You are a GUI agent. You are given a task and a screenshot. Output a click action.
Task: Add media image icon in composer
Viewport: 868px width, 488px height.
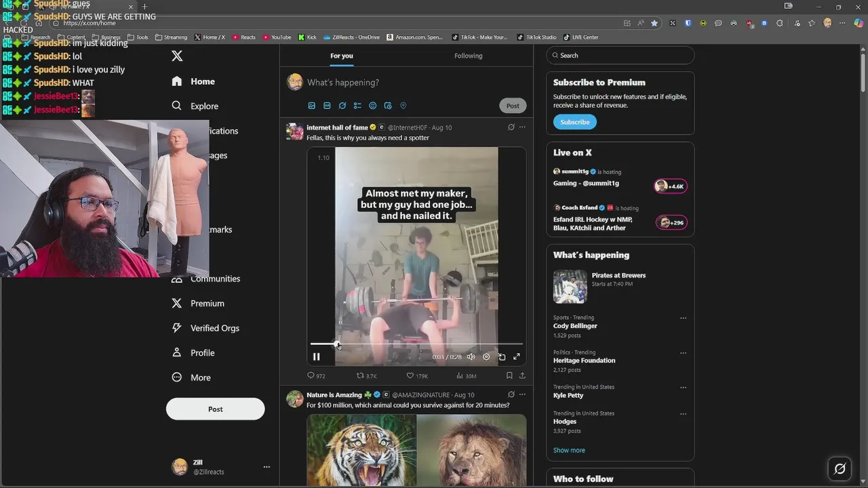312,106
